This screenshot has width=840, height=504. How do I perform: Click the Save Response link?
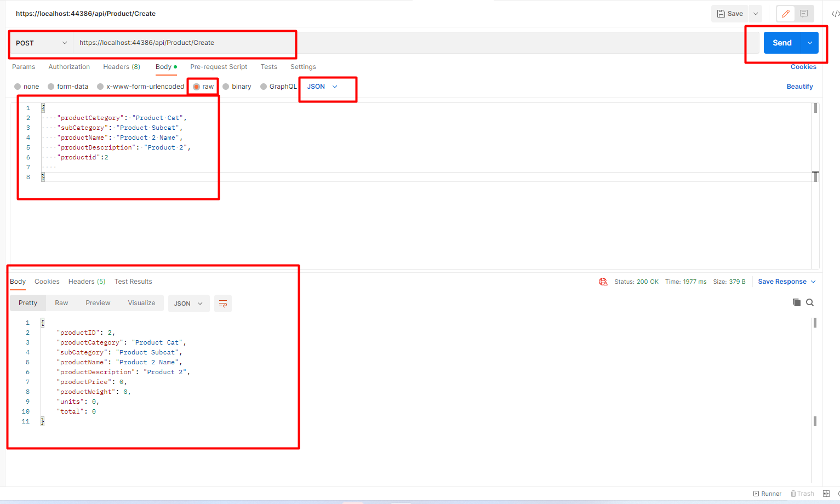(x=782, y=282)
